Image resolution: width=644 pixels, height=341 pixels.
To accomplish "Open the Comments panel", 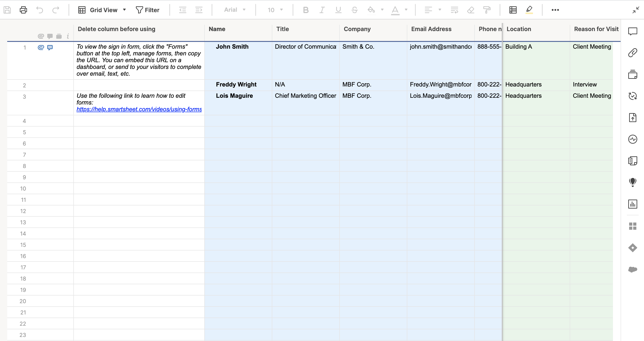I will [633, 31].
